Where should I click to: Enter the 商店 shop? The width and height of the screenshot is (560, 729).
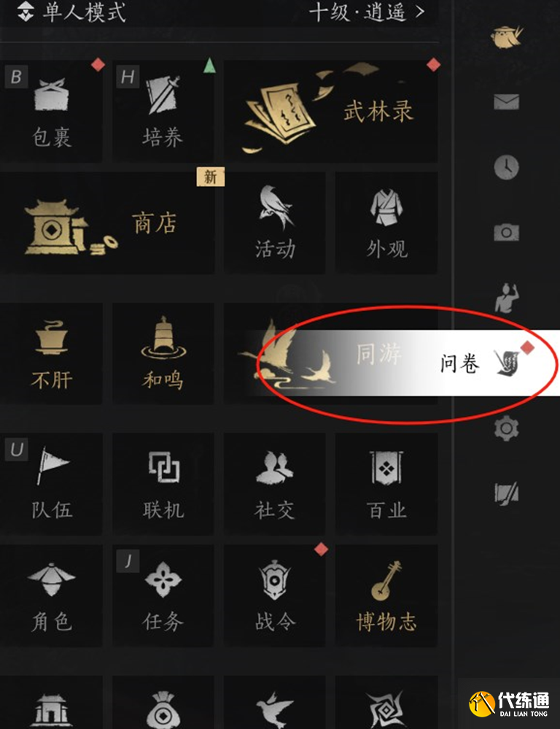pos(107,223)
